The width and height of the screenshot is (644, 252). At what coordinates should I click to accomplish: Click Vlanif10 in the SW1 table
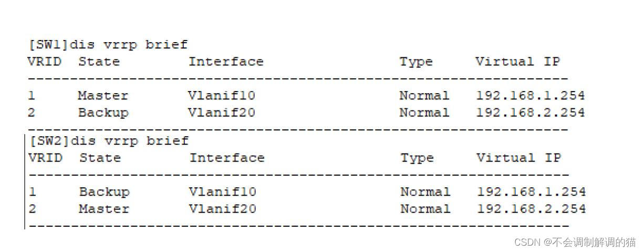coord(221,96)
